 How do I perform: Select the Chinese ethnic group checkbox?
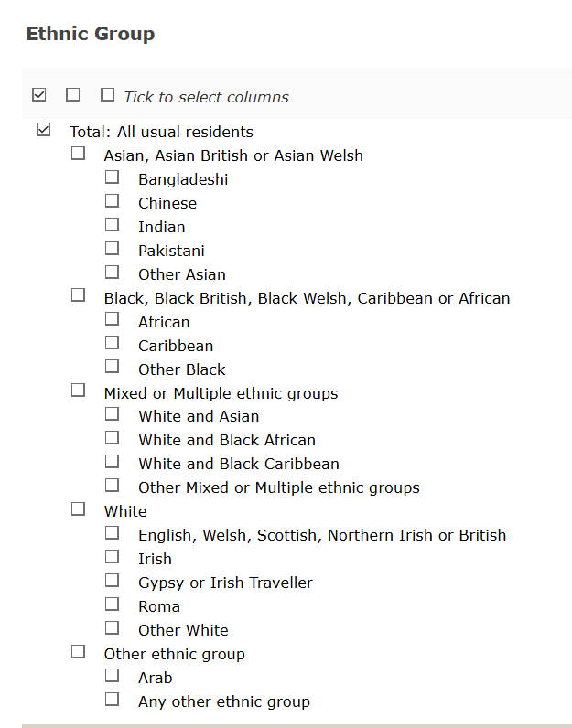click(112, 201)
